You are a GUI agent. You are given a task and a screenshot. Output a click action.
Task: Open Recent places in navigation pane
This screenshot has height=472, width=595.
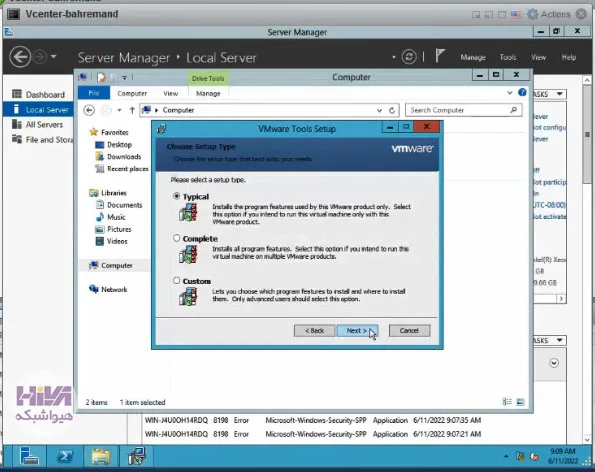[128, 169]
